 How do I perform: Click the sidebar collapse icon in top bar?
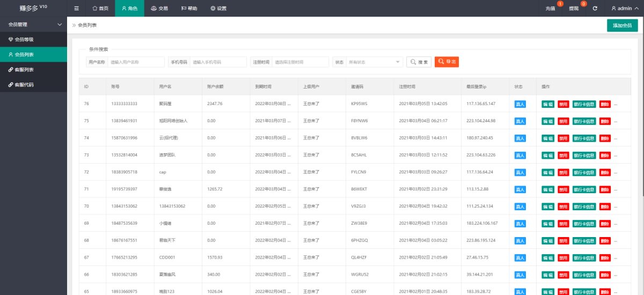[76, 9]
